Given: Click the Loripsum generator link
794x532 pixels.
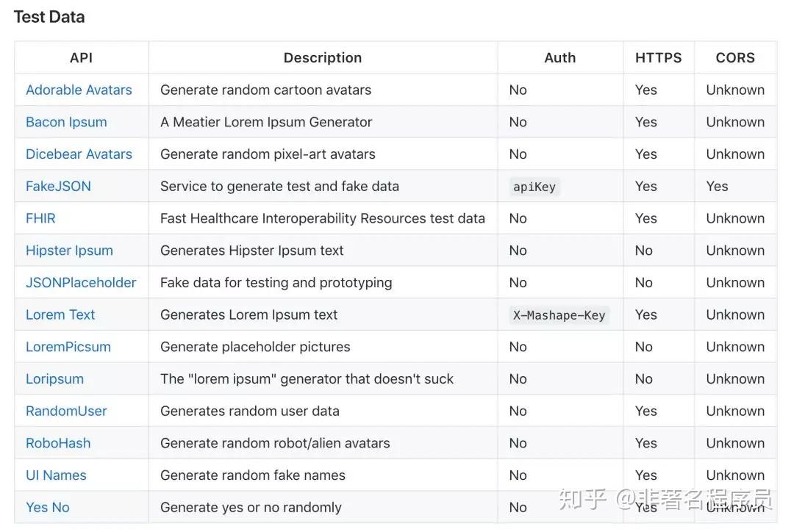Looking at the screenshot, I should pos(54,378).
